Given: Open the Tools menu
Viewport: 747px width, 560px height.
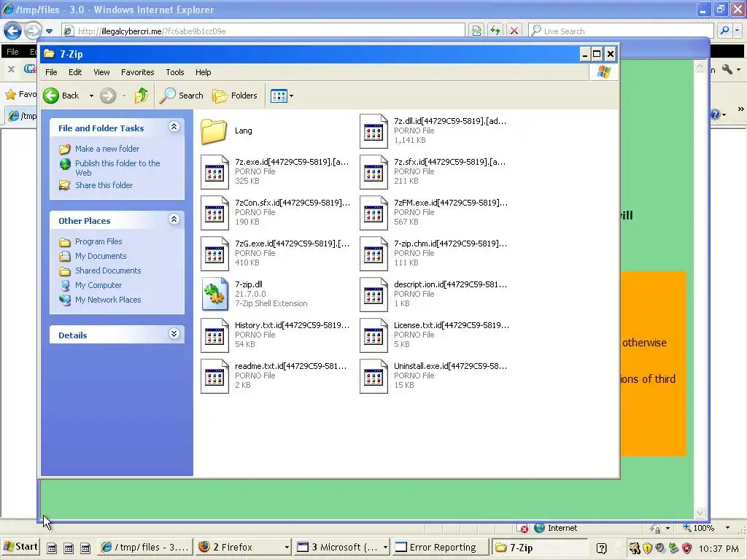Looking at the screenshot, I should tap(175, 72).
